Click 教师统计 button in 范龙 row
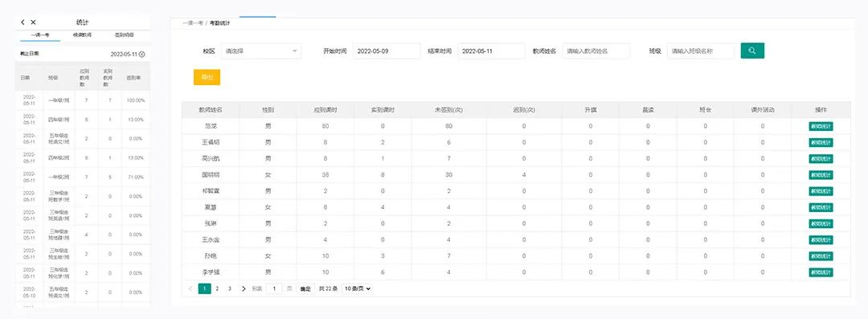 [x=821, y=126]
